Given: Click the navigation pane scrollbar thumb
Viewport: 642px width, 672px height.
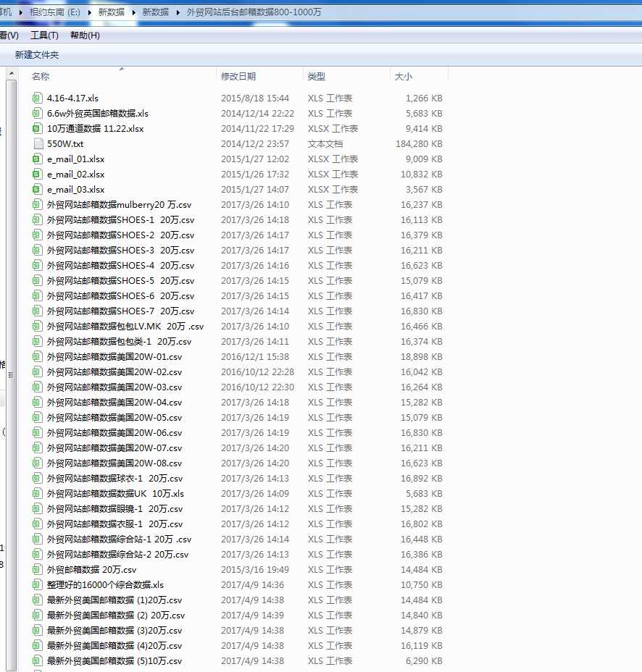Looking at the screenshot, I should coord(12,375).
